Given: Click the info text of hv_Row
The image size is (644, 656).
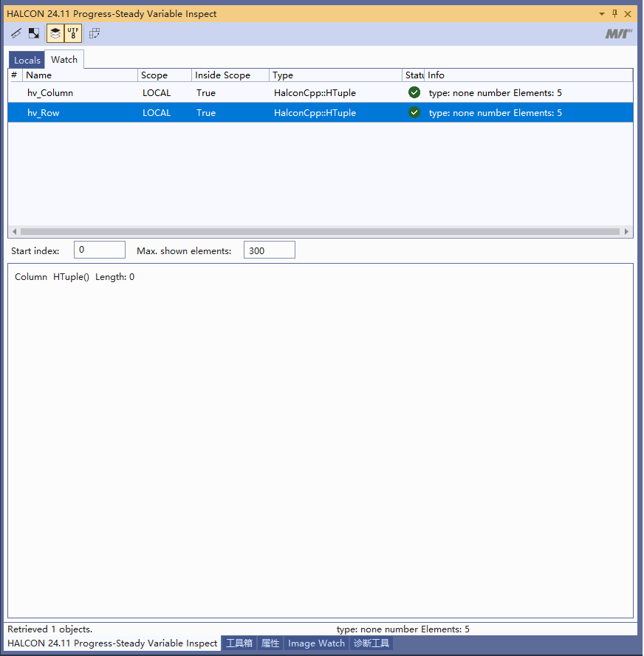Looking at the screenshot, I should pos(495,113).
